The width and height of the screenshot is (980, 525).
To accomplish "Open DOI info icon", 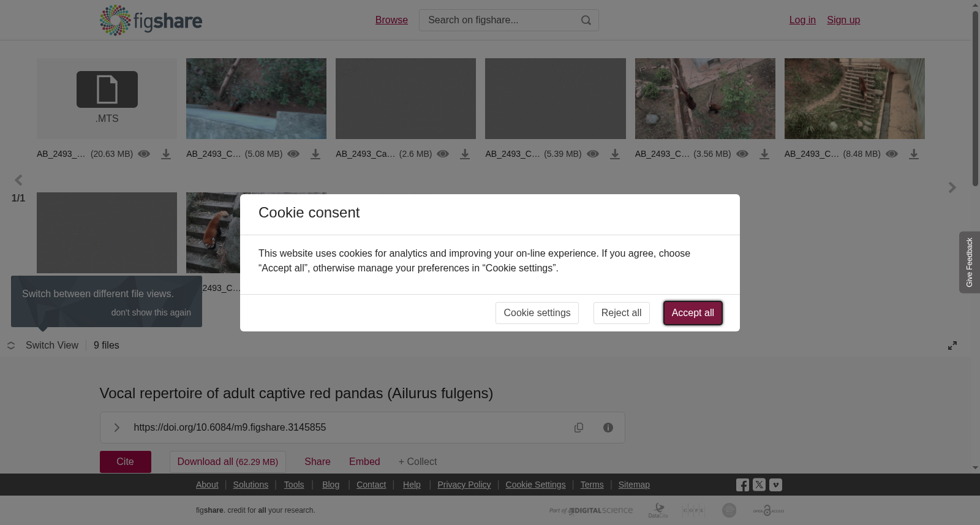I will coord(608,428).
